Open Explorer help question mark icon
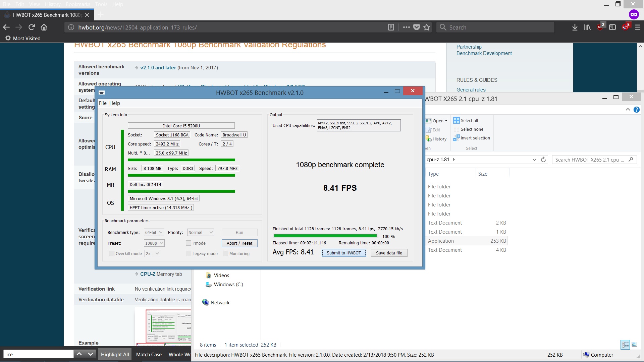Screen dimensions: 644x362 (x=636, y=110)
